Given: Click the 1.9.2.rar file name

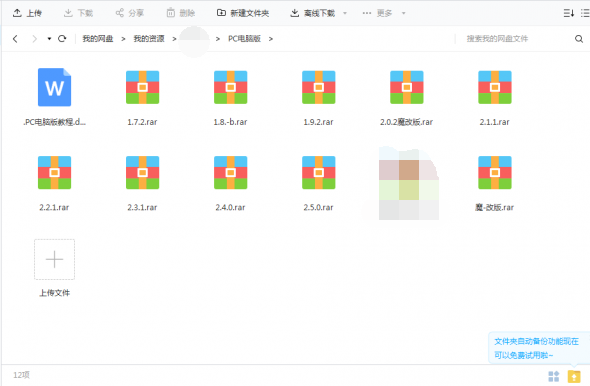Looking at the screenshot, I should pyautogui.click(x=318, y=122).
